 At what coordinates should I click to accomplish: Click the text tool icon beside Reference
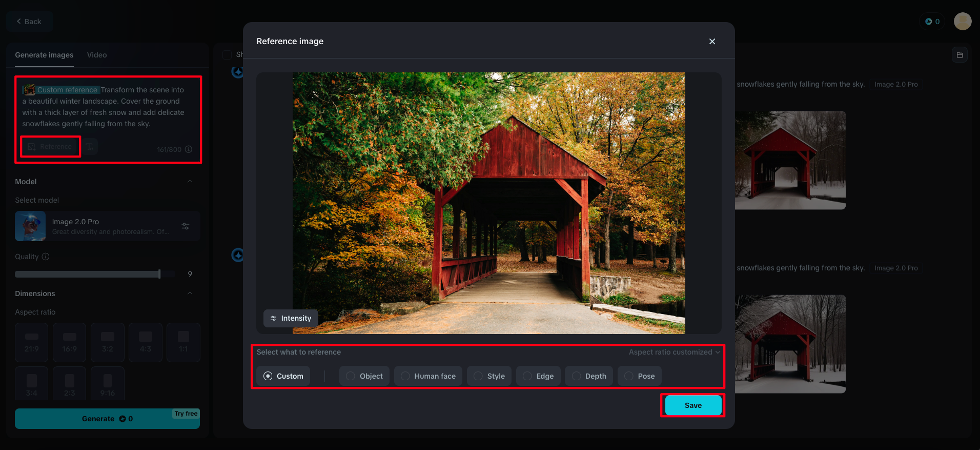(x=90, y=147)
